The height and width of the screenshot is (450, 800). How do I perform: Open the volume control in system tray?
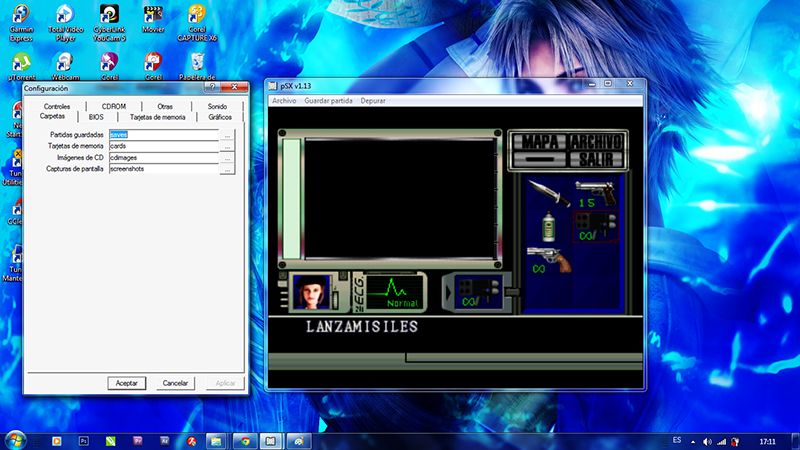707,441
